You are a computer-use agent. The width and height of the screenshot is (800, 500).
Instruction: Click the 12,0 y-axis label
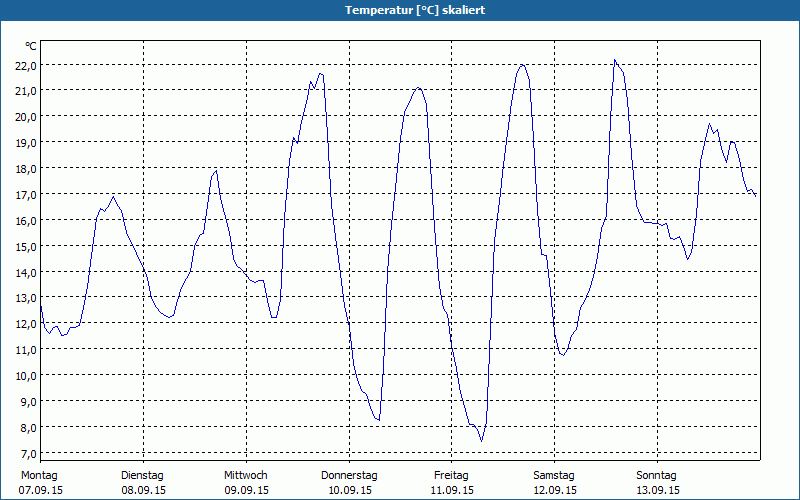tap(26, 324)
